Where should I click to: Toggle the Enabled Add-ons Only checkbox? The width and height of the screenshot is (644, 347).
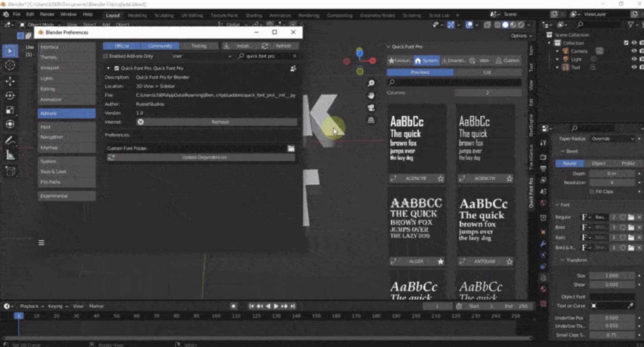click(106, 56)
